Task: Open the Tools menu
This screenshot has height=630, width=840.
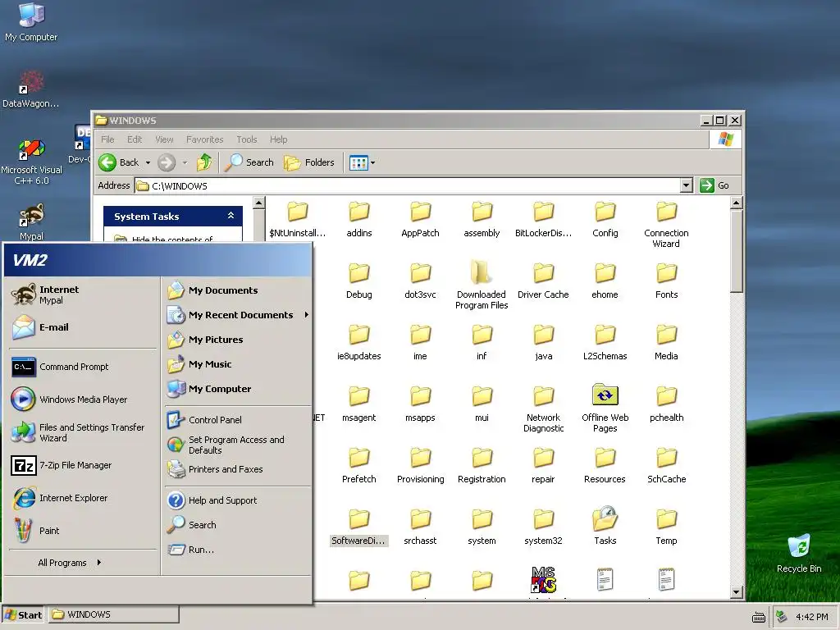Action: [x=247, y=139]
